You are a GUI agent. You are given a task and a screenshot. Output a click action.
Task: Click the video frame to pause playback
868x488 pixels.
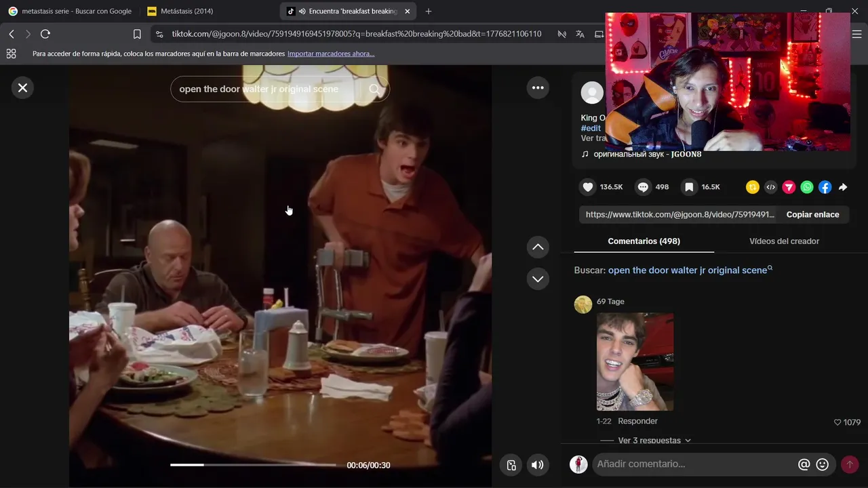pos(280,276)
